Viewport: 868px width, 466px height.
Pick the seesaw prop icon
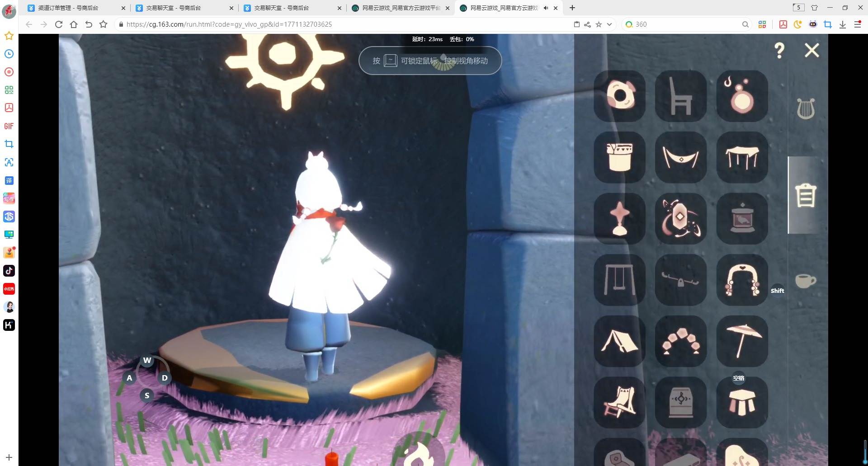[x=681, y=280]
